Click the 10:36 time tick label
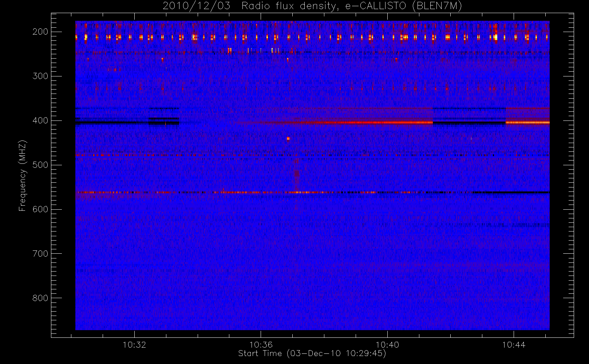 point(261,345)
